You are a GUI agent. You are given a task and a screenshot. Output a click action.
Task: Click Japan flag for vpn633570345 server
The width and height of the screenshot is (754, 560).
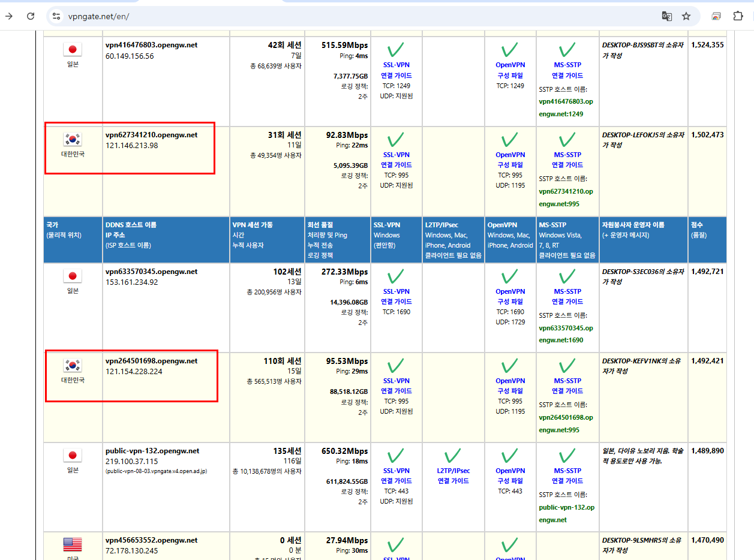point(73,276)
